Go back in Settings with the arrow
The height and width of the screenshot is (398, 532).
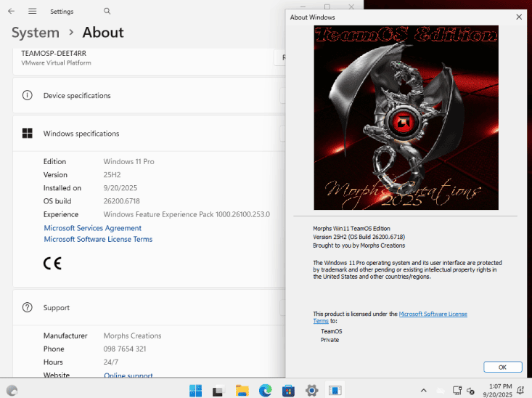coord(11,11)
